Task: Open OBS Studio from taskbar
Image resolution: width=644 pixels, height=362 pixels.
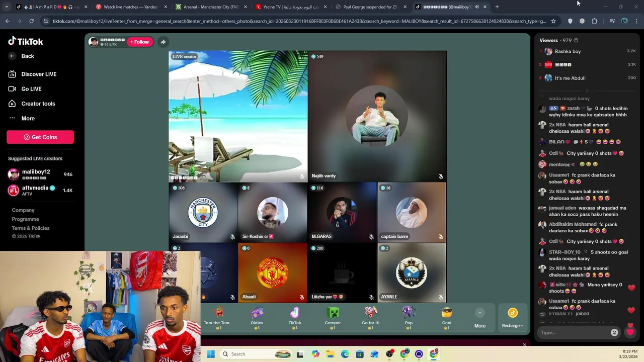Action: click(x=389, y=354)
